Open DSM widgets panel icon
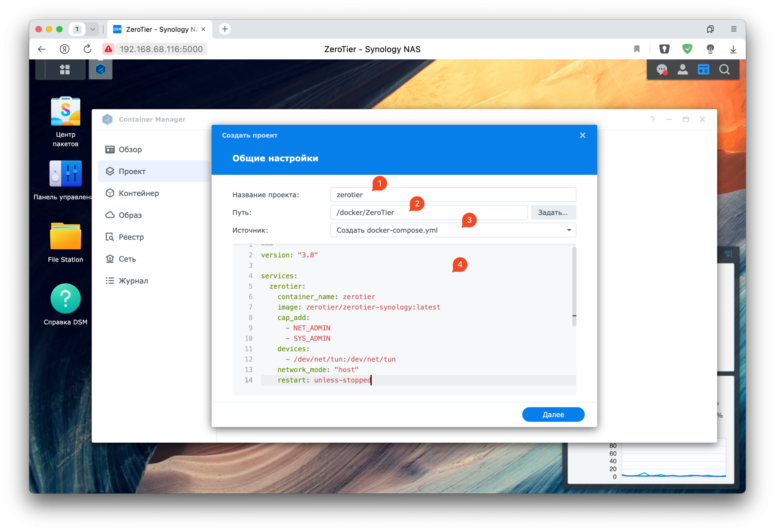 coord(703,70)
